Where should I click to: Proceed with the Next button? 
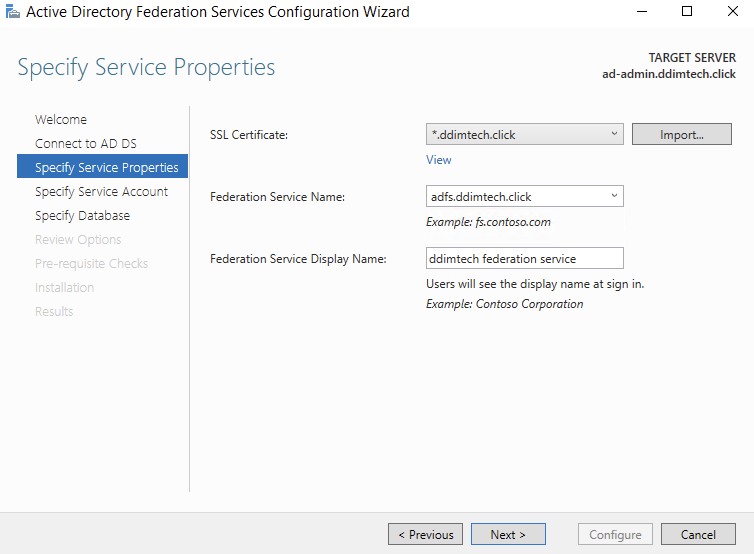508,534
